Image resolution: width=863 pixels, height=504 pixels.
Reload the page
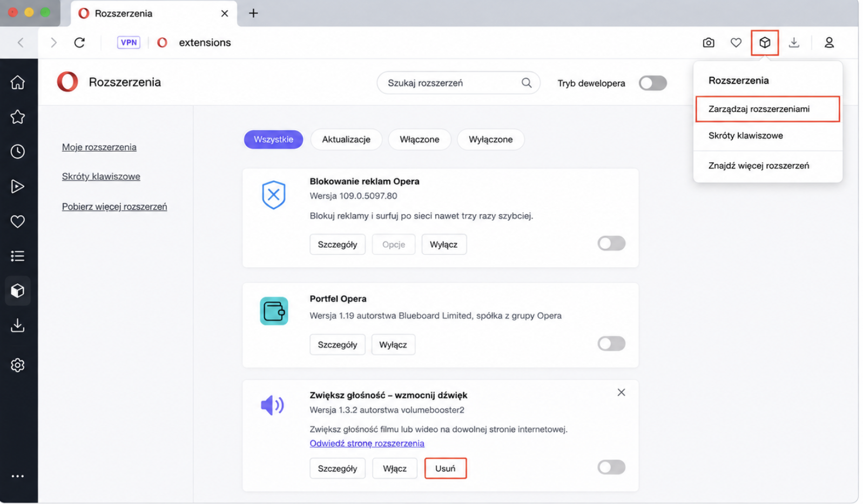point(79,43)
